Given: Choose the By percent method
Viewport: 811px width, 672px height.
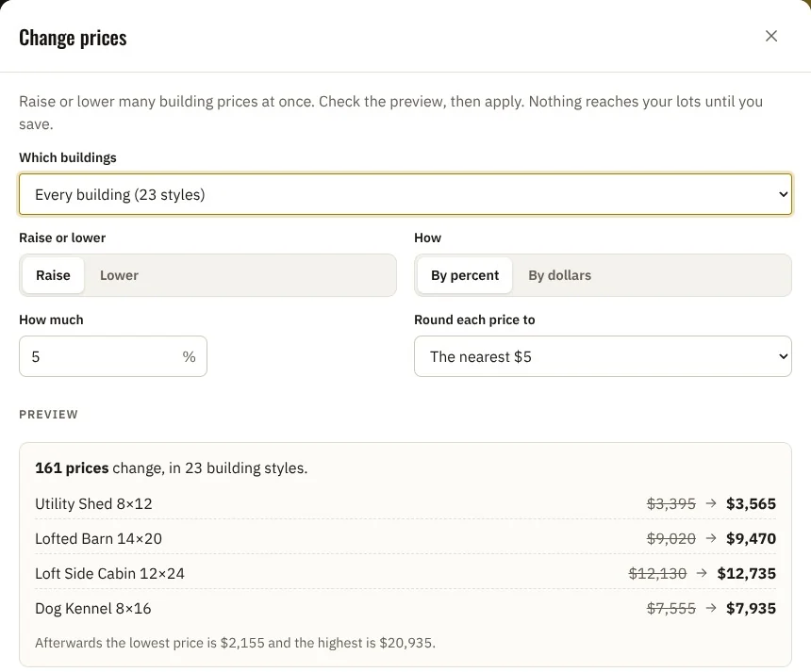Looking at the screenshot, I should click(465, 275).
